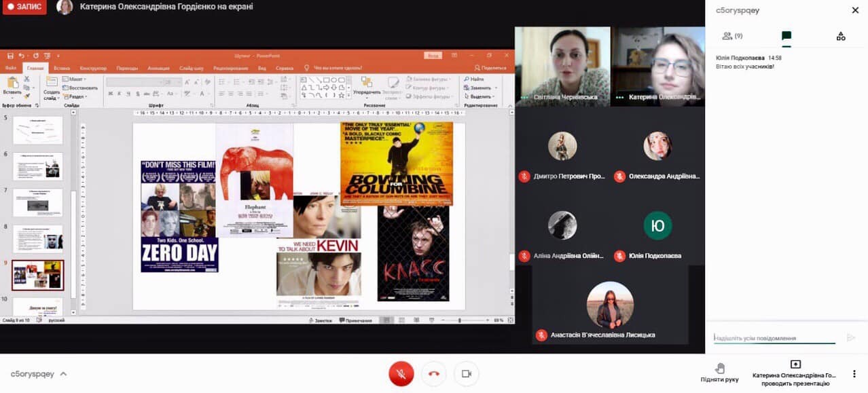Image resolution: width=868 pixels, height=393 pixels.
Task: Click the Заменить replace button
Action: pyautogui.click(x=480, y=88)
